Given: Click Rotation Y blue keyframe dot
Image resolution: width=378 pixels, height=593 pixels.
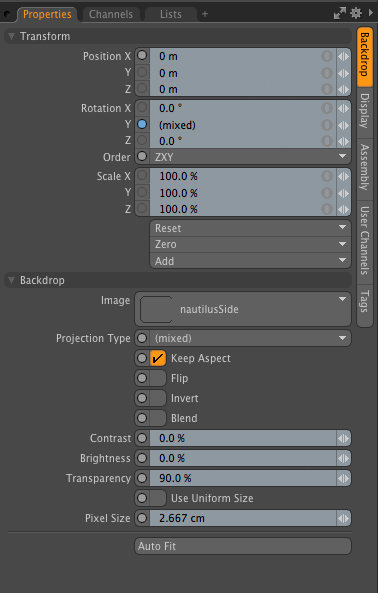Looking at the screenshot, I should (x=142, y=124).
